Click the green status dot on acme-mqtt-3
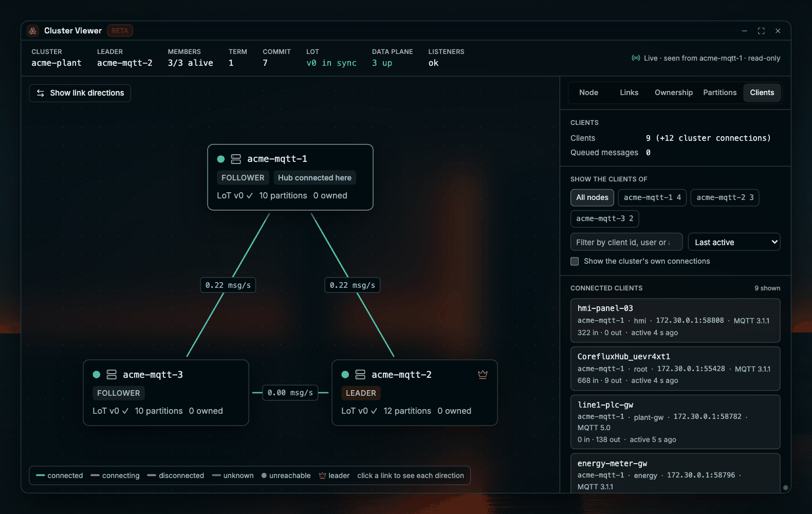812x514 pixels. 96,375
